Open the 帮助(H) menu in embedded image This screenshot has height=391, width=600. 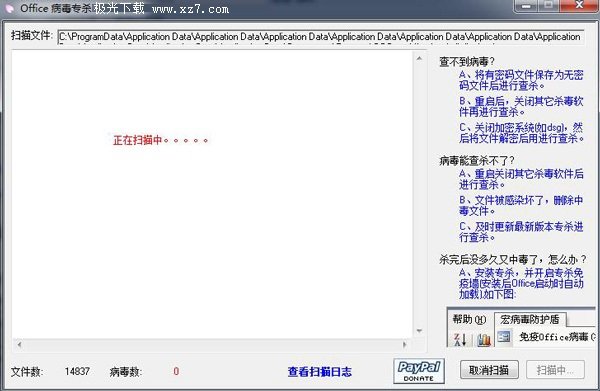[469, 319]
